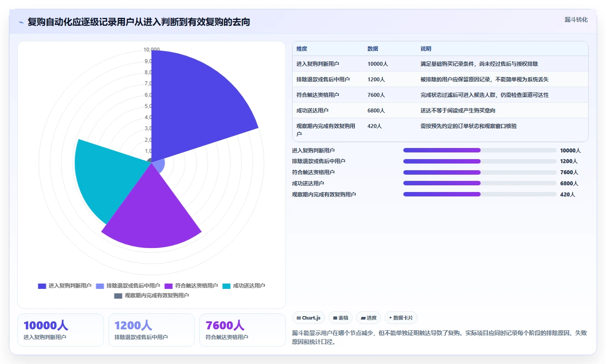Toggle the 成功送达用户 legend item

244,286
